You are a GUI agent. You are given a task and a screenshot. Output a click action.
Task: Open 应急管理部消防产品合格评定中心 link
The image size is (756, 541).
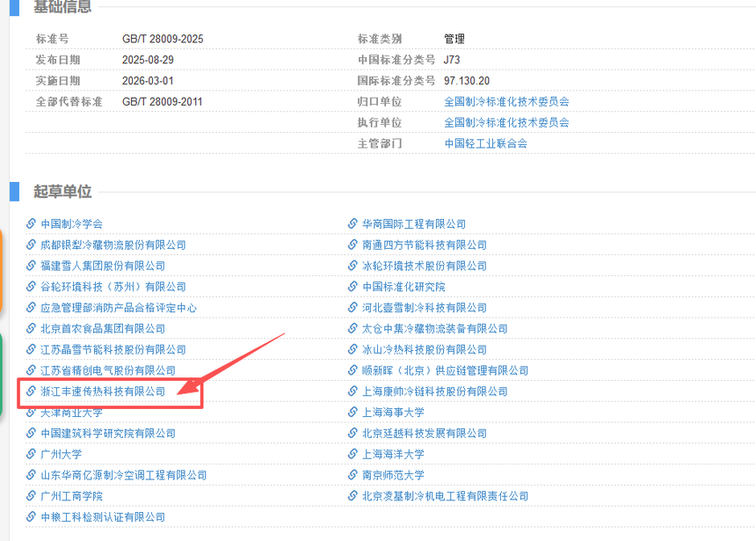tap(119, 308)
